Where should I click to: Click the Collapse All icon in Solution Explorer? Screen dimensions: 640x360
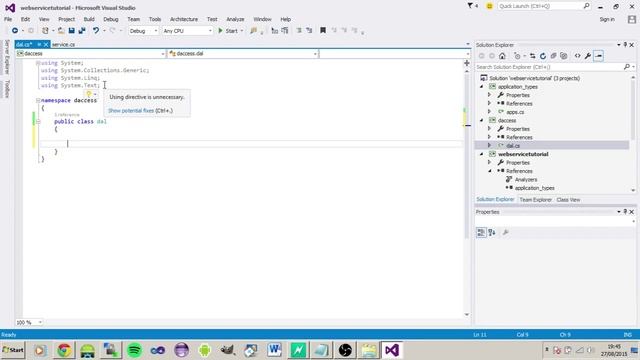553,56
